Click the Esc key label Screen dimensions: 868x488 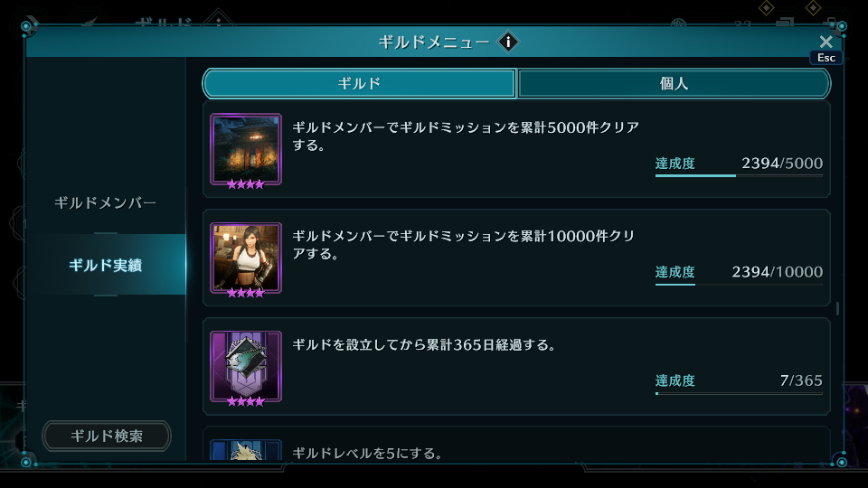pos(826,58)
